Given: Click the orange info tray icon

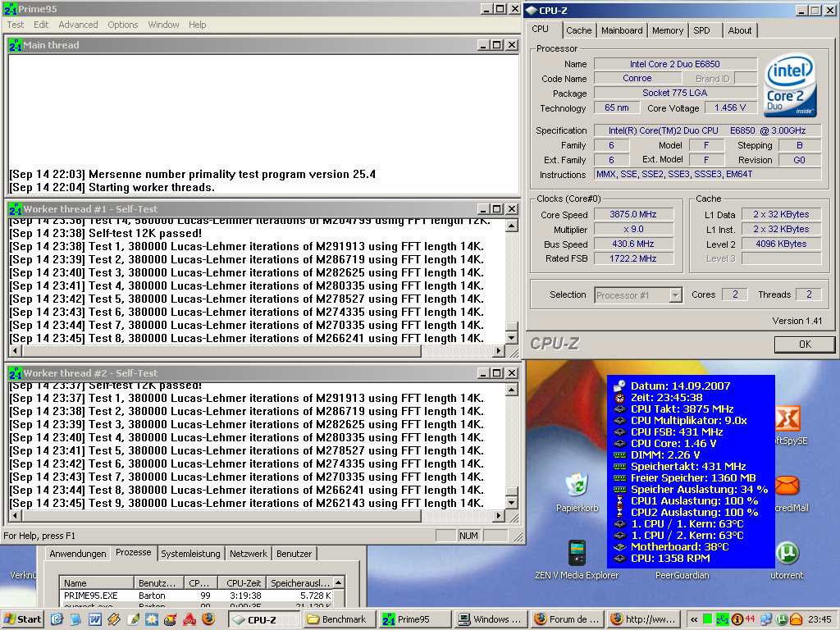Looking at the screenshot, I should coord(737,619).
